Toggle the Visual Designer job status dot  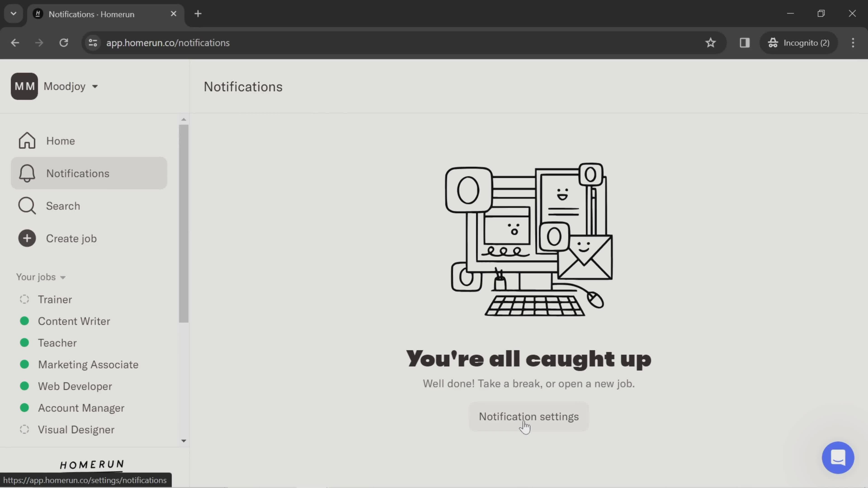24,429
